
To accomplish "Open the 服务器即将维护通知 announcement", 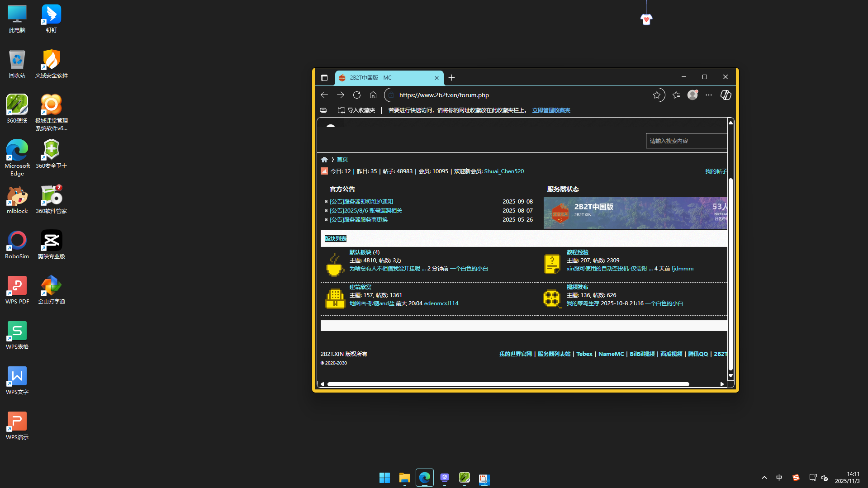I will pos(361,202).
